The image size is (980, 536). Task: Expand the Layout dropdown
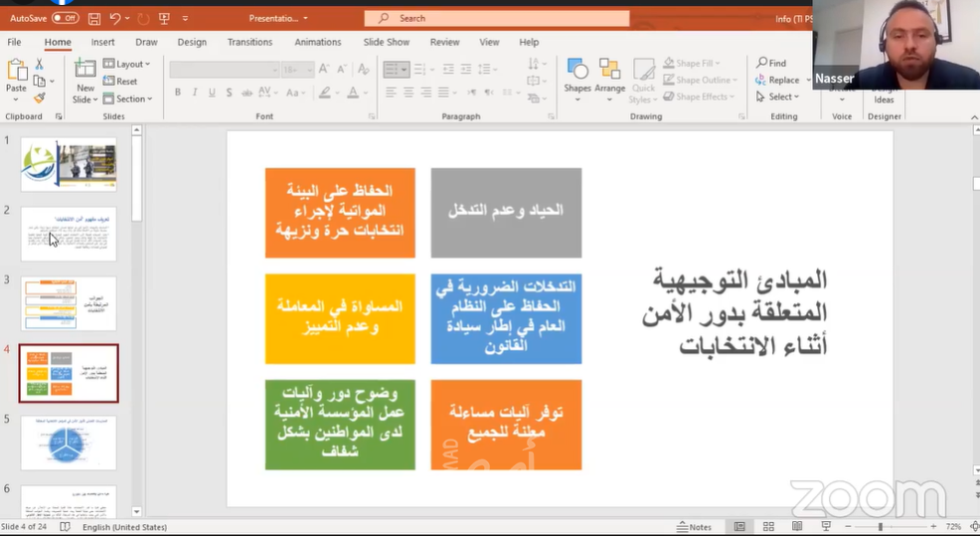click(127, 64)
